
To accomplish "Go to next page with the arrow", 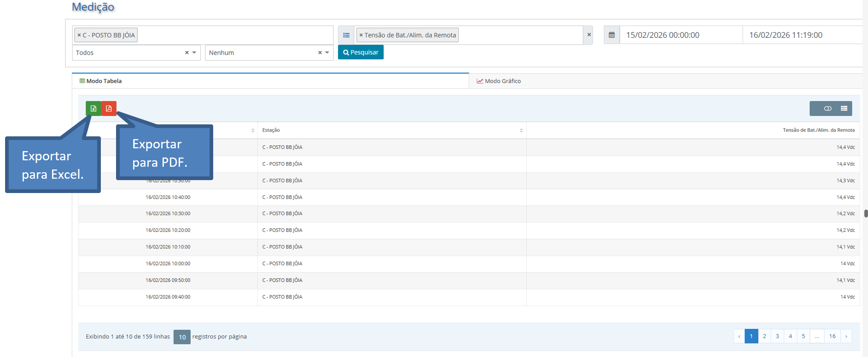I will [846, 336].
